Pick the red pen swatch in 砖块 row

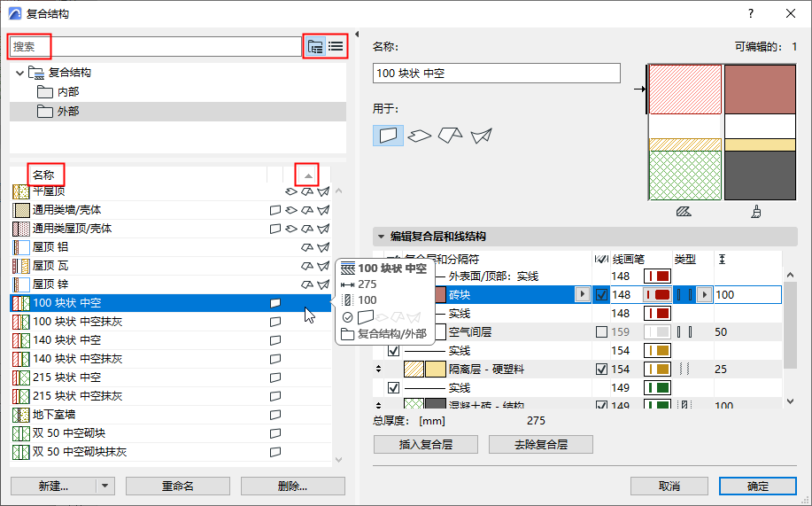(657, 294)
